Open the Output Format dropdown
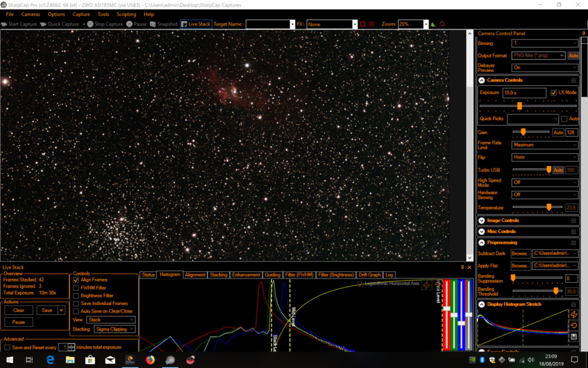The width and height of the screenshot is (588, 368). click(537, 55)
